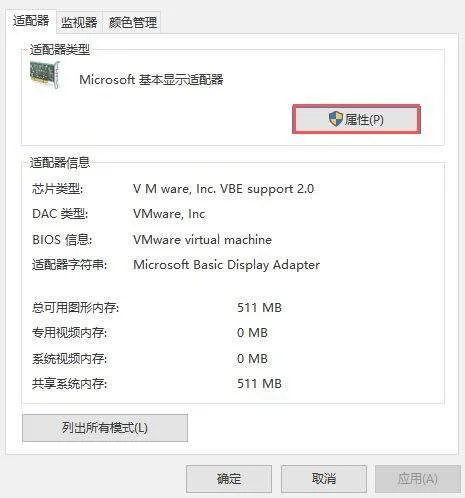Click the 应用(A) button

coord(418,479)
